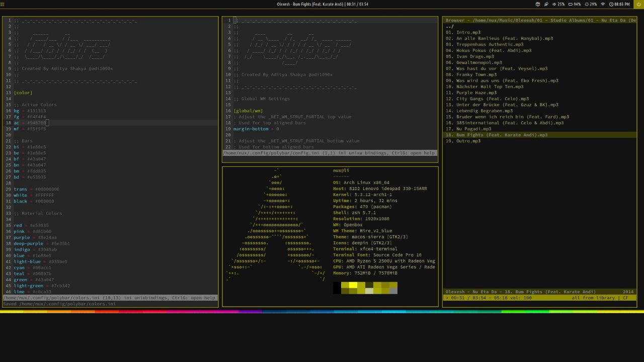644x362 pixels.
Task: Select track 01. Intro.mp3
Action: pyautogui.click(x=463, y=32)
